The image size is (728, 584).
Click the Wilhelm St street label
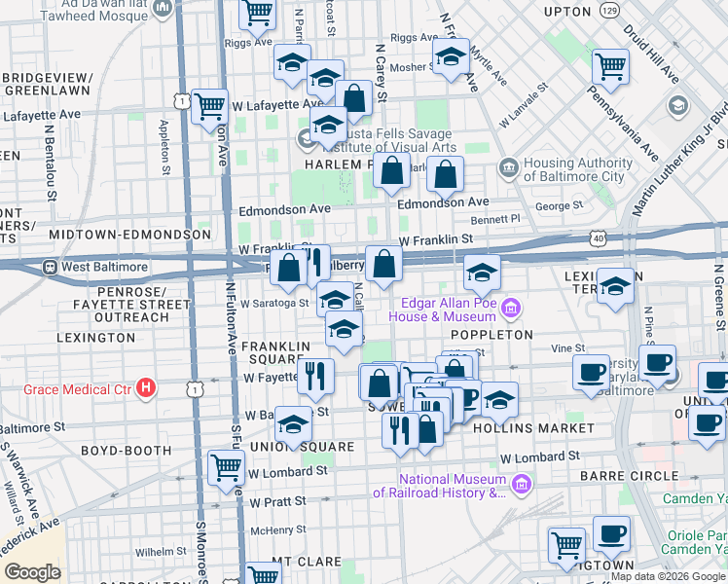[x=161, y=552]
